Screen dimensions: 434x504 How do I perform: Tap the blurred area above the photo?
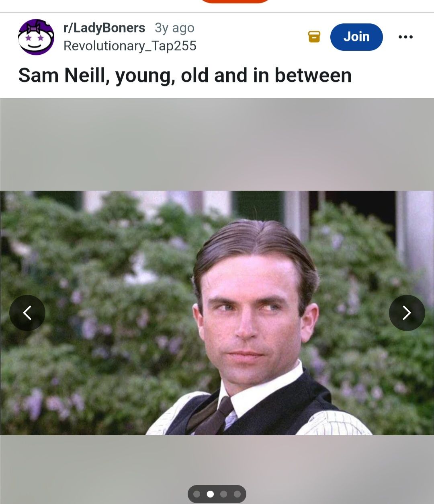coord(217,145)
